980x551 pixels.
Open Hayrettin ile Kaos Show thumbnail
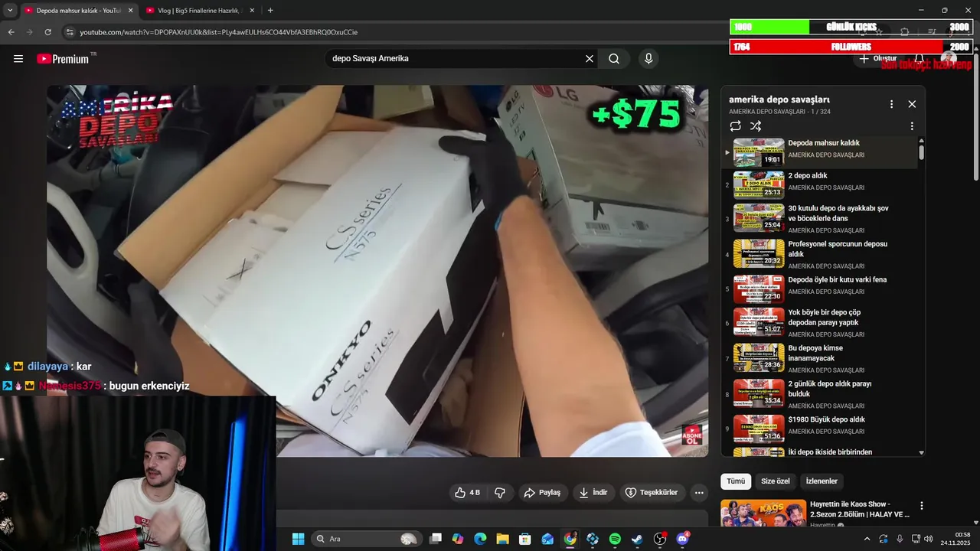tap(763, 513)
